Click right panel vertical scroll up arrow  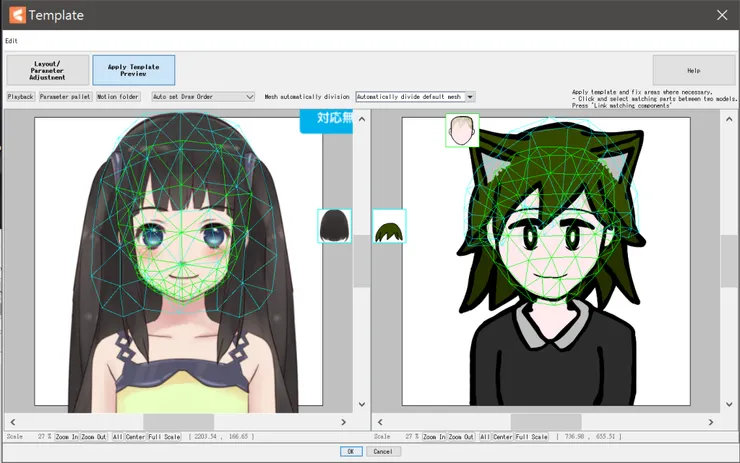tap(729, 119)
